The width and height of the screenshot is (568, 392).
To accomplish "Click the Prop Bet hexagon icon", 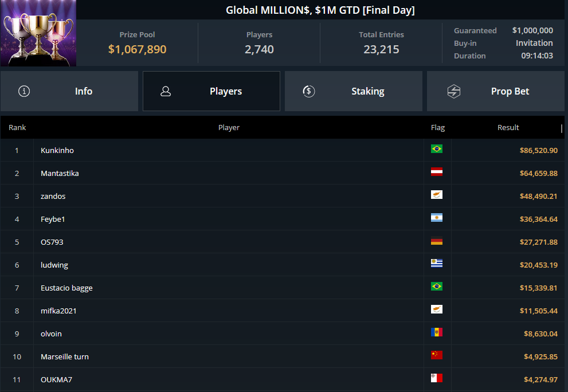I will (x=453, y=91).
